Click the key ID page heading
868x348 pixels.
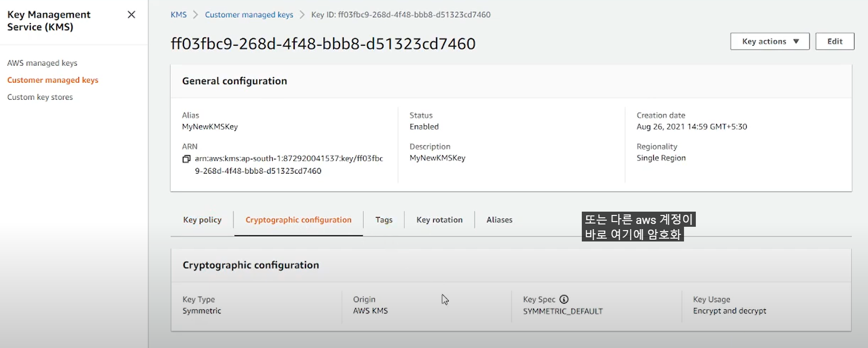point(323,44)
